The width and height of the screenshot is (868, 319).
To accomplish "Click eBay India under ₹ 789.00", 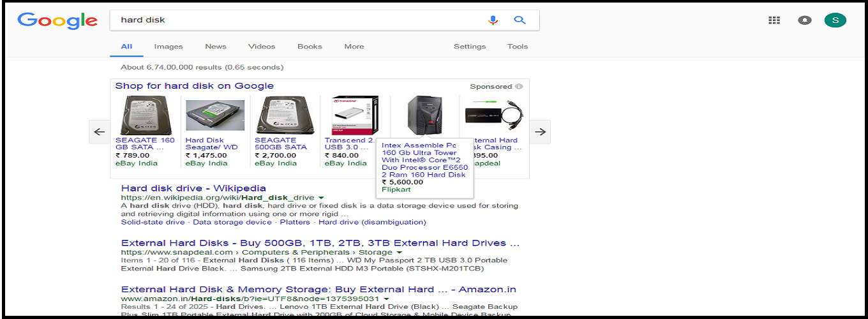I will 137,163.
